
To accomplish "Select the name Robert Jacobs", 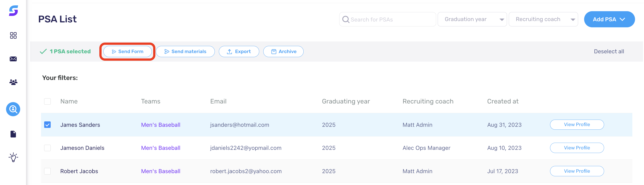I will pos(79,171).
